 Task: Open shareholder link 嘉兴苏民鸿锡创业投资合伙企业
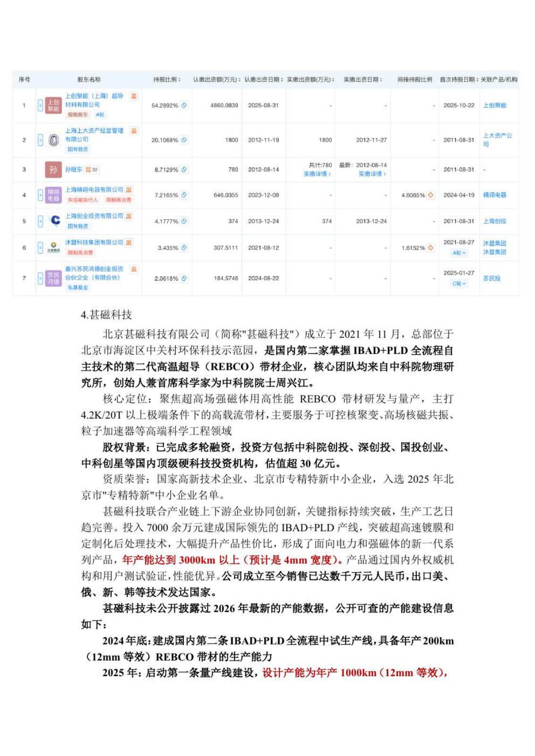coord(94,274)
